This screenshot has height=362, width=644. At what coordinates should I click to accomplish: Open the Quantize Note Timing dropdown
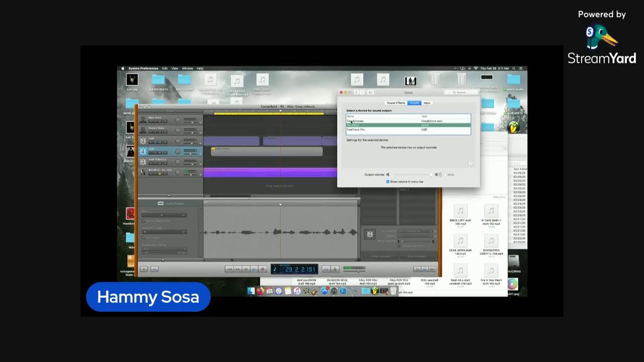click(x=164, y=248)
